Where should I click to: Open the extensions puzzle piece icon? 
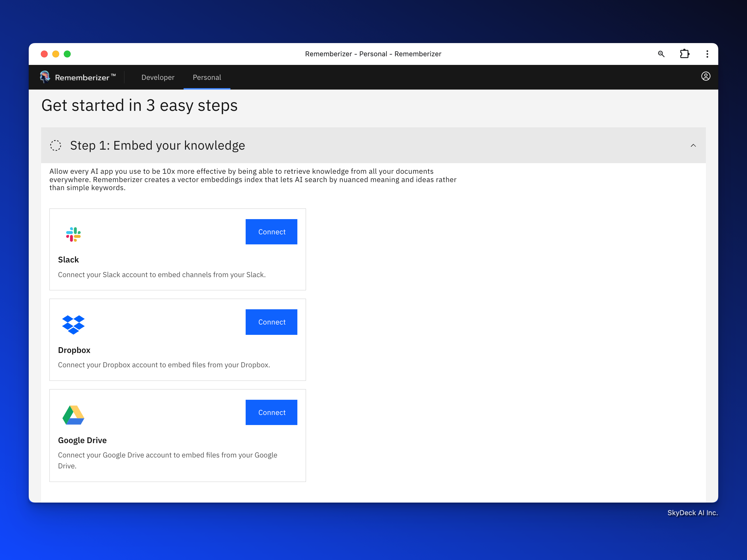[684, 54]
